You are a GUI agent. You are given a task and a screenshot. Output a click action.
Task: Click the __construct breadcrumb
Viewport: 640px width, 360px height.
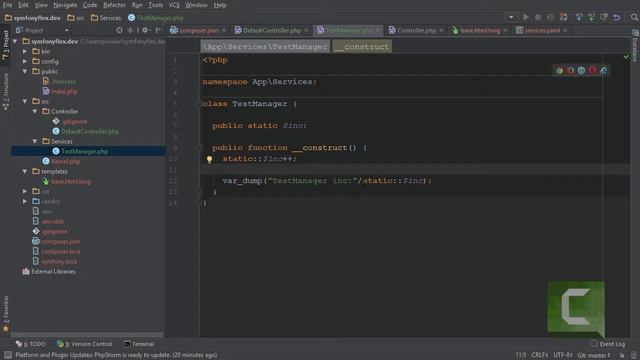[x=362, y=47]
